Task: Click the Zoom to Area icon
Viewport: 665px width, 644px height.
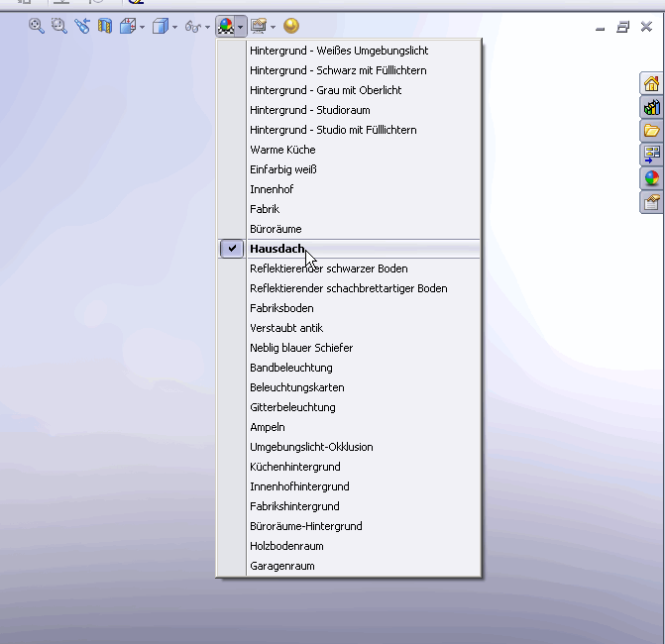Action: pos(59,27)
